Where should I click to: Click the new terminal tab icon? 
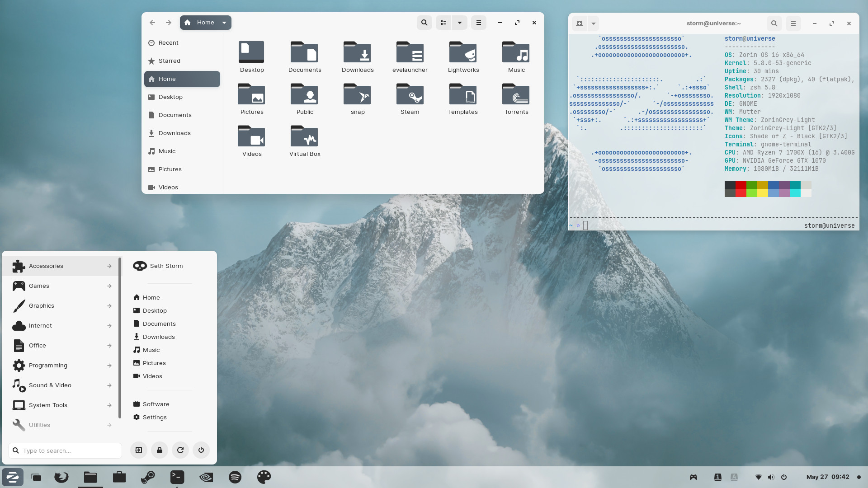coord(580,23)
